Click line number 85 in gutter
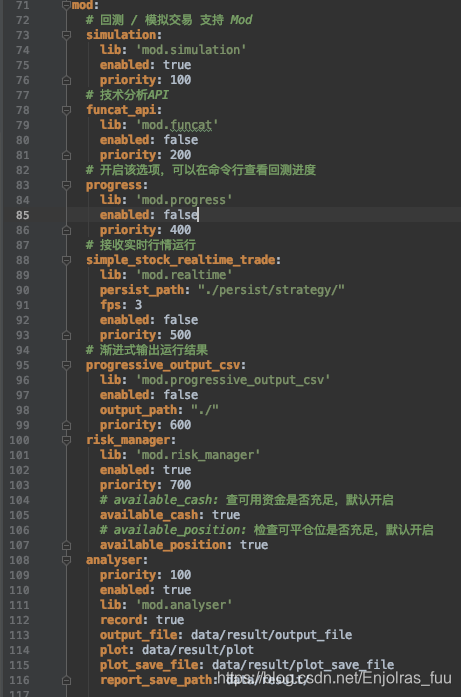The image size is (461, 697). click(23, 215)
